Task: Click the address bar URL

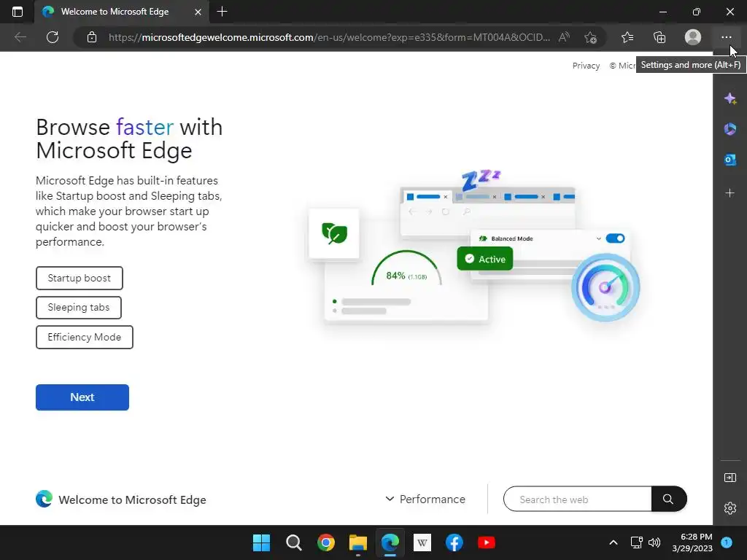Action: [x=329, y=37]
